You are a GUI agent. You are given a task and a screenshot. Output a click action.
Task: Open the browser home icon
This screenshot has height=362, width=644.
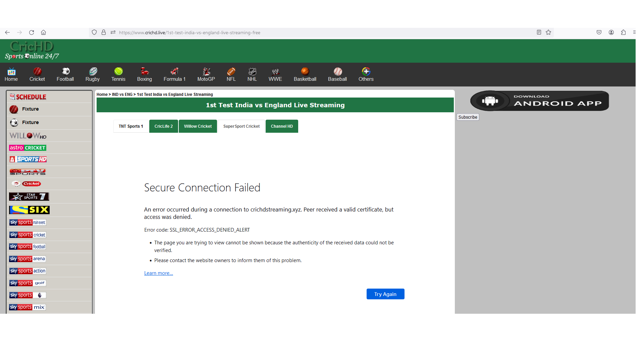pyautogui.click(x=44, y=33)
